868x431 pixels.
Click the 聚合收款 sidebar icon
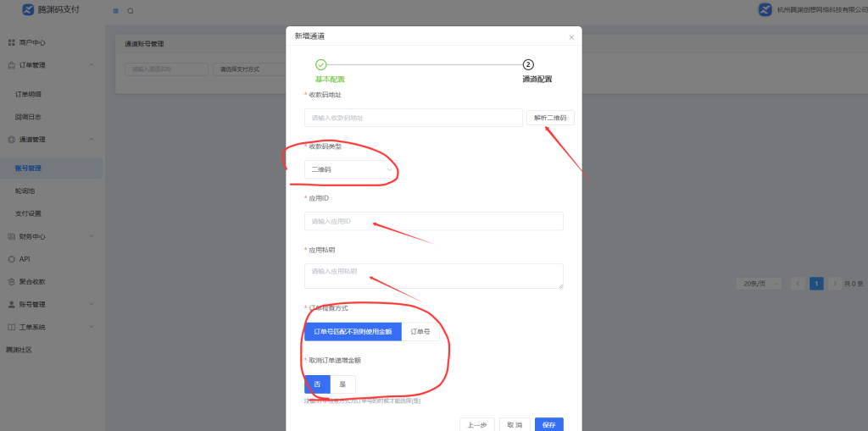pyautogui.click(x=11, y=282)
